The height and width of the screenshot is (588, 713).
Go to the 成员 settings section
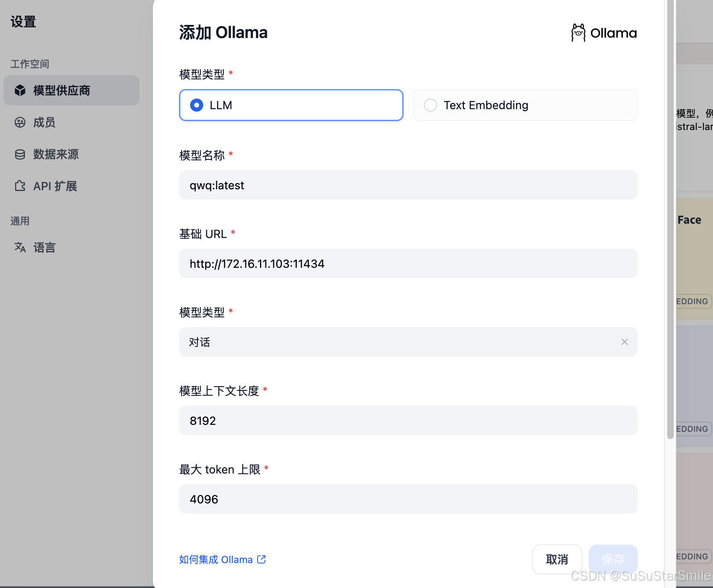tap(44, 122)
